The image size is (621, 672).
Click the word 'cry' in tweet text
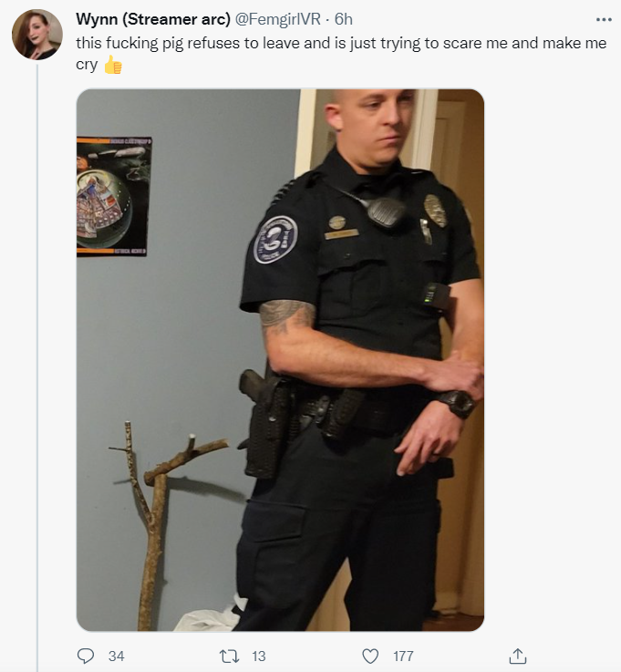pos(87,65)
